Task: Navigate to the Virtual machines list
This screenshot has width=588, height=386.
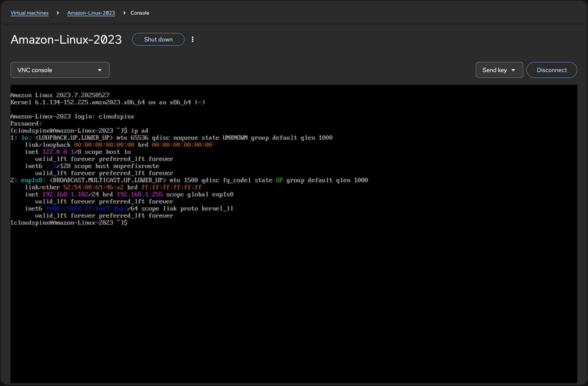Action: coord(29,13)
